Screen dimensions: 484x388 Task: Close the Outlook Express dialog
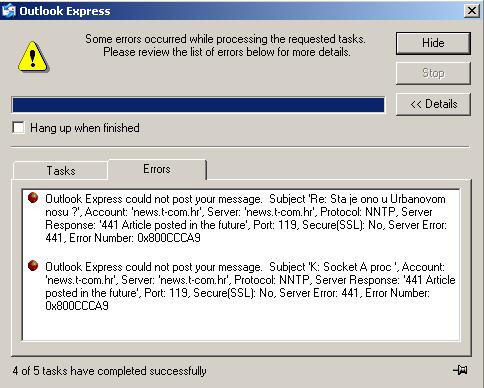pyautogui.click(x=472, y=11)
